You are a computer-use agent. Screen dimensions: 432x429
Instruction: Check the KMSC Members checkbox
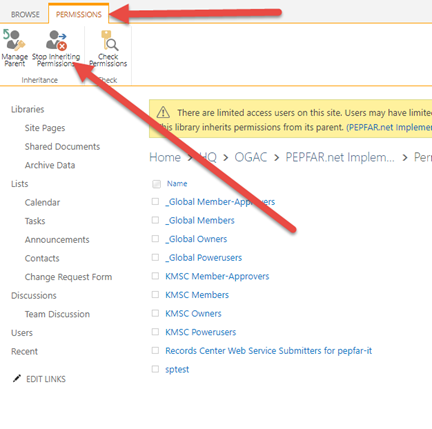coord(155,295)
